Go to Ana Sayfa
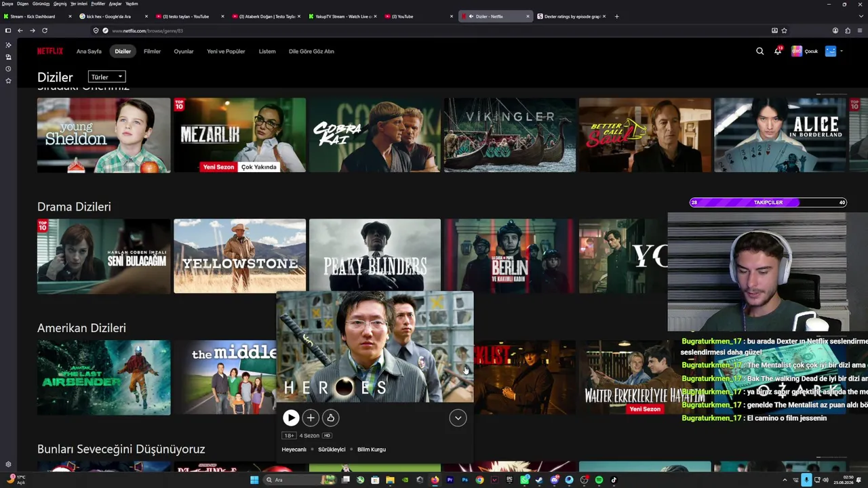This screenshot has width=868, height=488. pos(89,52)
